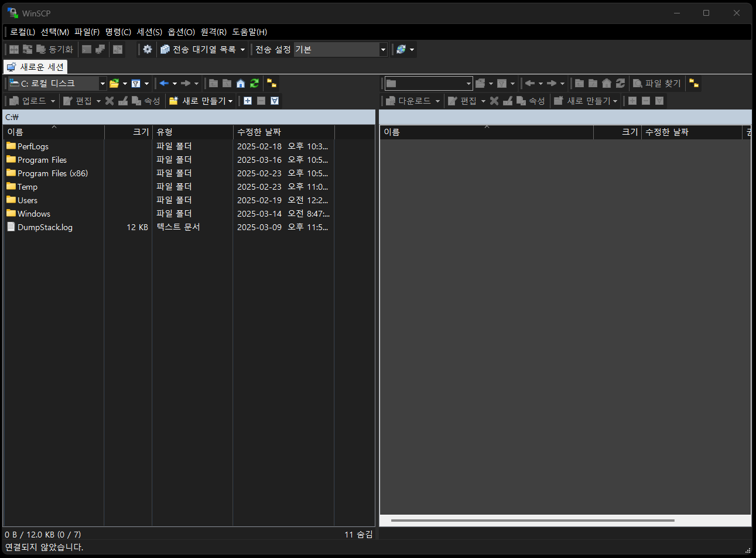The height and width of the screenshot is (558, 756).
Task: Click the remote home directory icon
Action: coord(607,84)
